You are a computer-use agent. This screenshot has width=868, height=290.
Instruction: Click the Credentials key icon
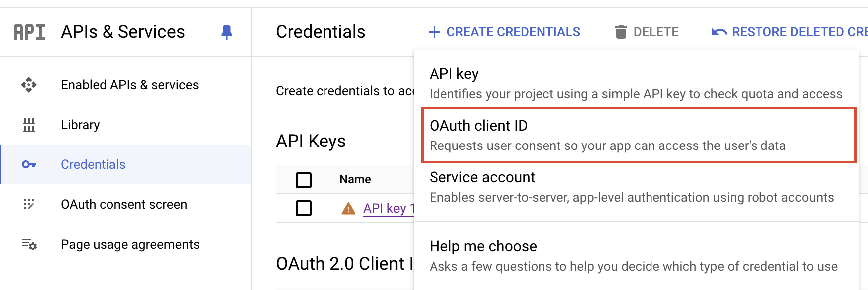coord(29,164)
